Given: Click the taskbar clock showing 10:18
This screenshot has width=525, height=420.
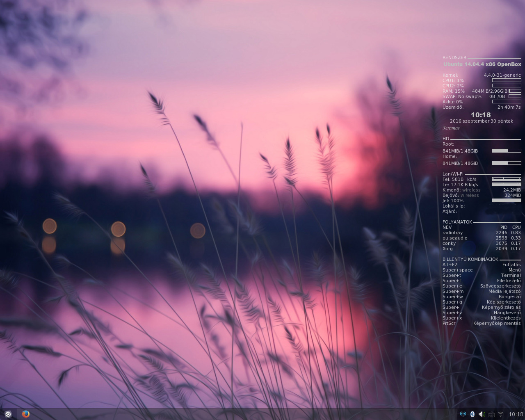Looking at the screenshot, I should (x=516, y=414).
